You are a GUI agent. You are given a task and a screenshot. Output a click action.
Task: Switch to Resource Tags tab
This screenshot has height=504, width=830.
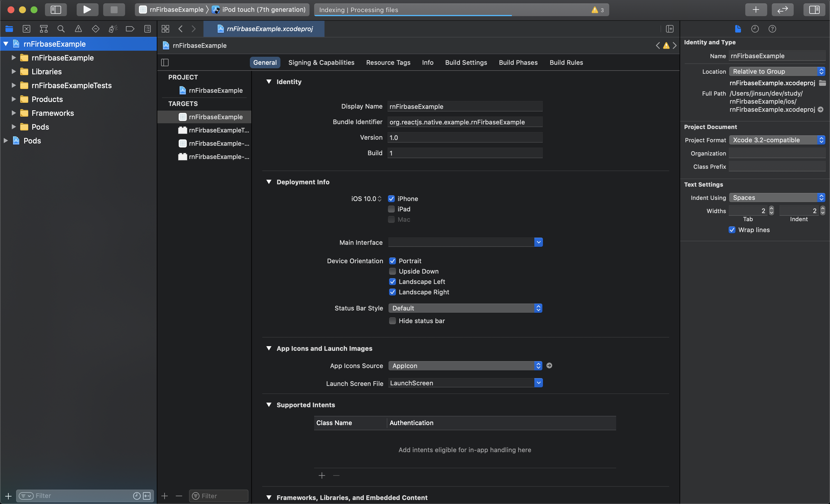[x=388, y=62]
